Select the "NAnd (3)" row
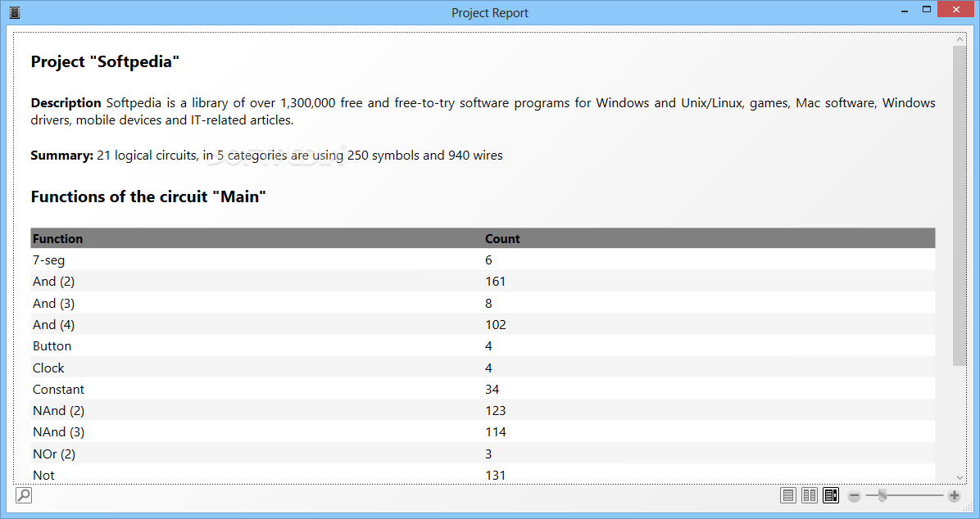Viewport: 980px width, 519px height. (x=483, y=431)
